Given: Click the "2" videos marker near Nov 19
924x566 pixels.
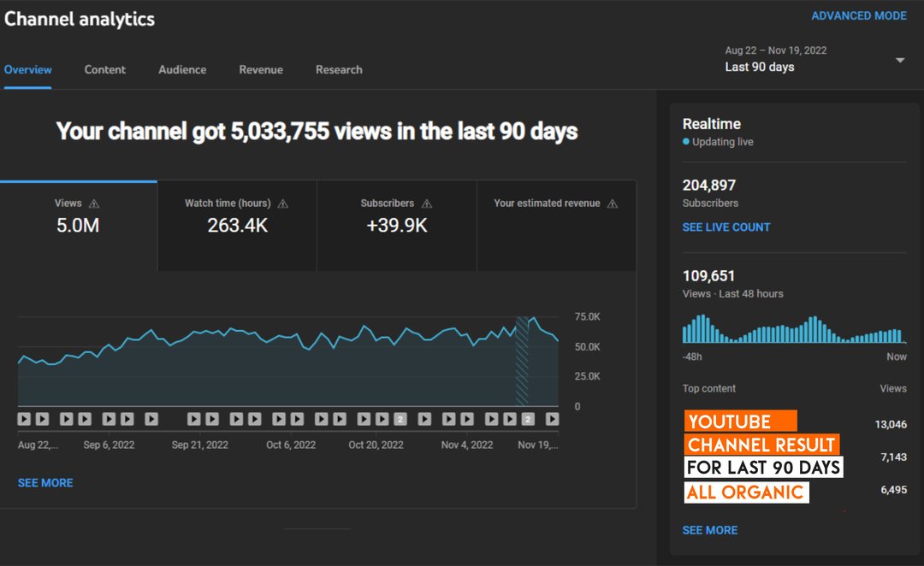Looking at the screenshot, I should (x=528, y=419).
